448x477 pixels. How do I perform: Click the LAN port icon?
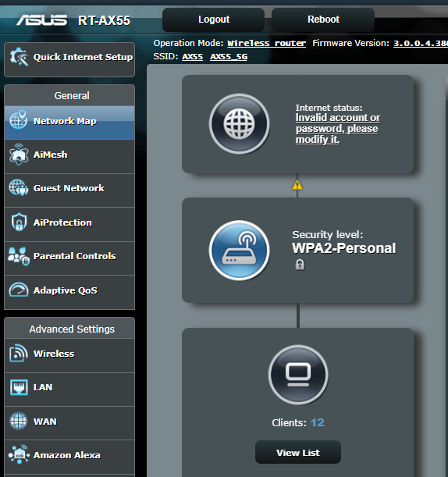[x=19, y=387]
